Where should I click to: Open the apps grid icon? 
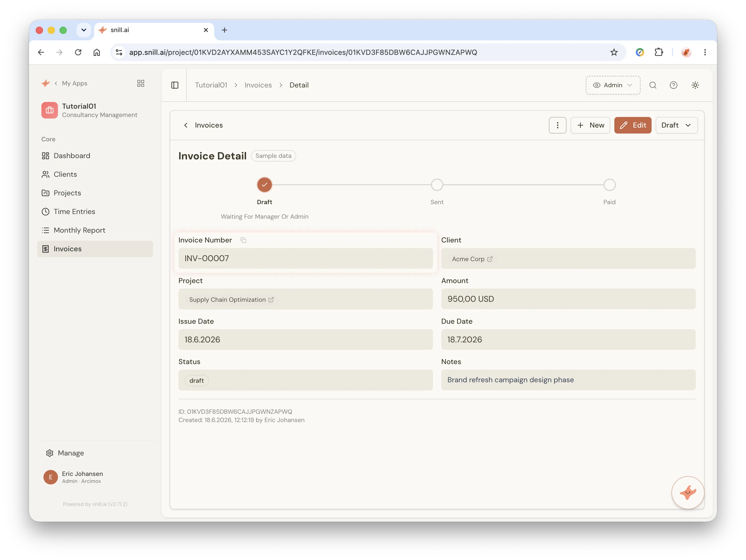click(x=141, y=83)
